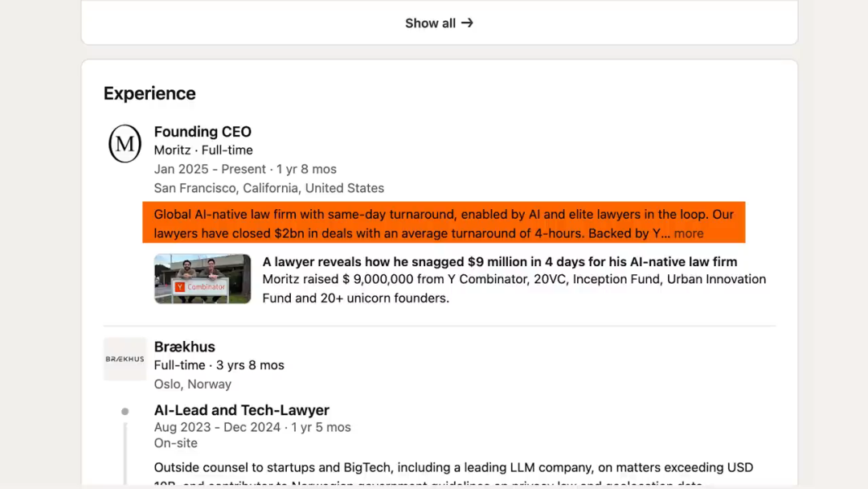Click the Show all link
The image size is (868, 489).
(439, 23)
